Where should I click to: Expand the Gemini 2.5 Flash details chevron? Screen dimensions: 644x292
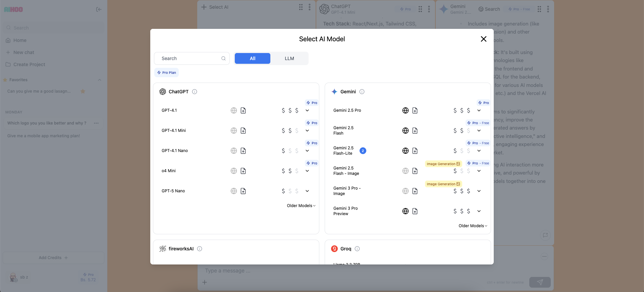coord(479,131)
